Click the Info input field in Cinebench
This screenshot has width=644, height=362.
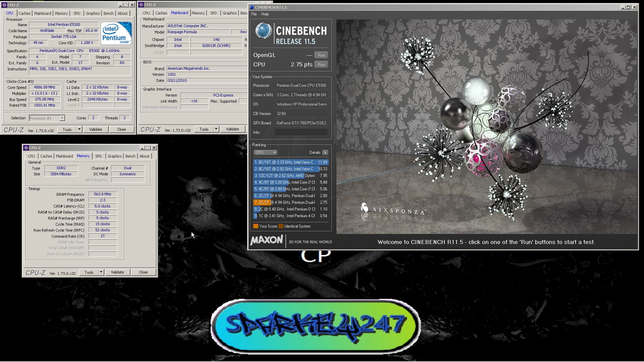pyautogui.click(x=302, y=132)
